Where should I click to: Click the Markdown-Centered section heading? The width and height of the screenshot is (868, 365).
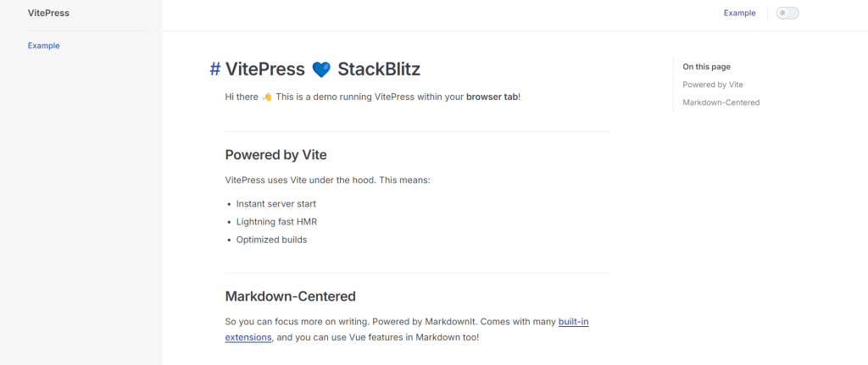pyautogui.click(x=290, y=296)
